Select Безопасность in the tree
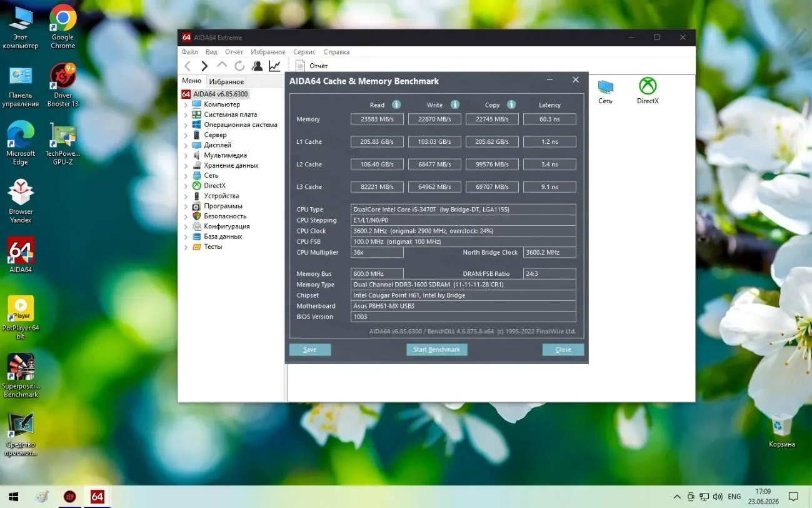Image resolution: width=812 pixels, height=508 pixels. point(225,216)
